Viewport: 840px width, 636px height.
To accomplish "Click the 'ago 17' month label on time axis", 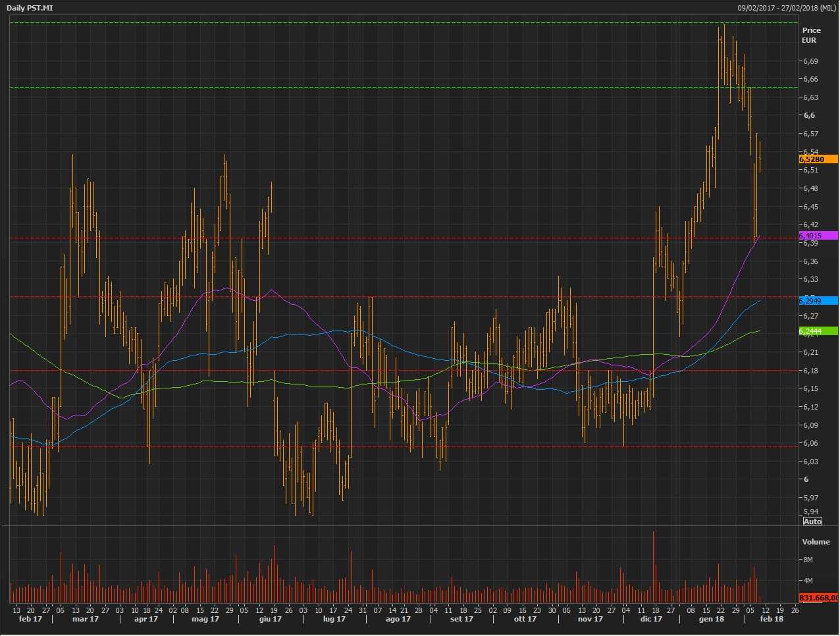I will point(398,619).
